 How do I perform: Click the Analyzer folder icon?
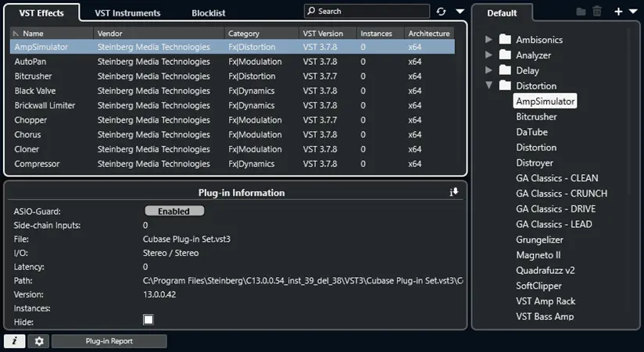[x=505, y=55]
